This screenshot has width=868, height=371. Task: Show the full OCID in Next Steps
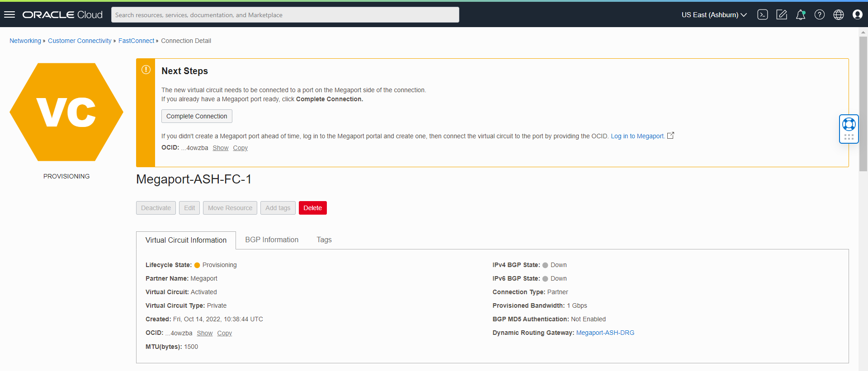[x=221, y=148]
